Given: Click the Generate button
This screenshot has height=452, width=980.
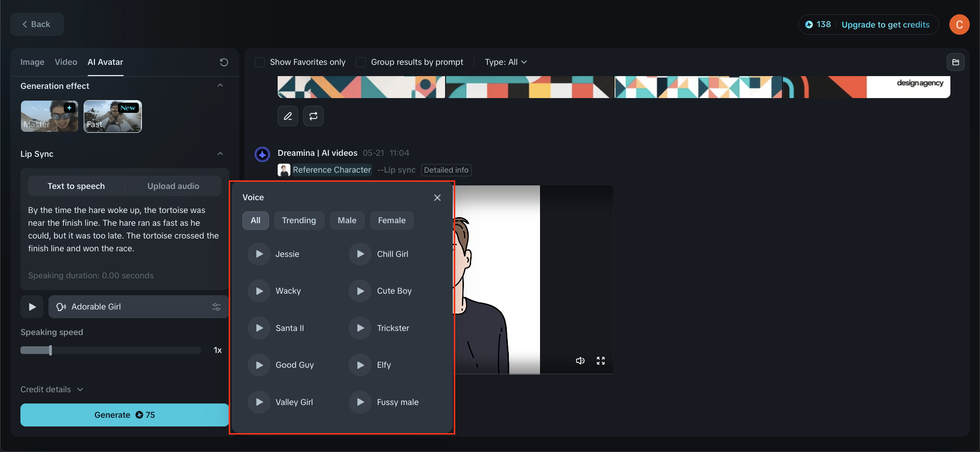Looking at the screenshot, I should [125, 415].
